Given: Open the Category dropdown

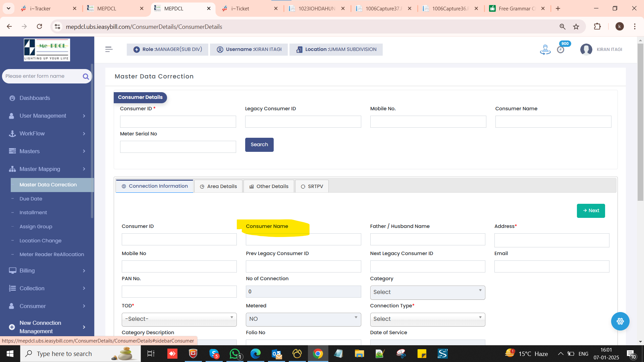Looking at the screenshot, I should tap(427, 292).
